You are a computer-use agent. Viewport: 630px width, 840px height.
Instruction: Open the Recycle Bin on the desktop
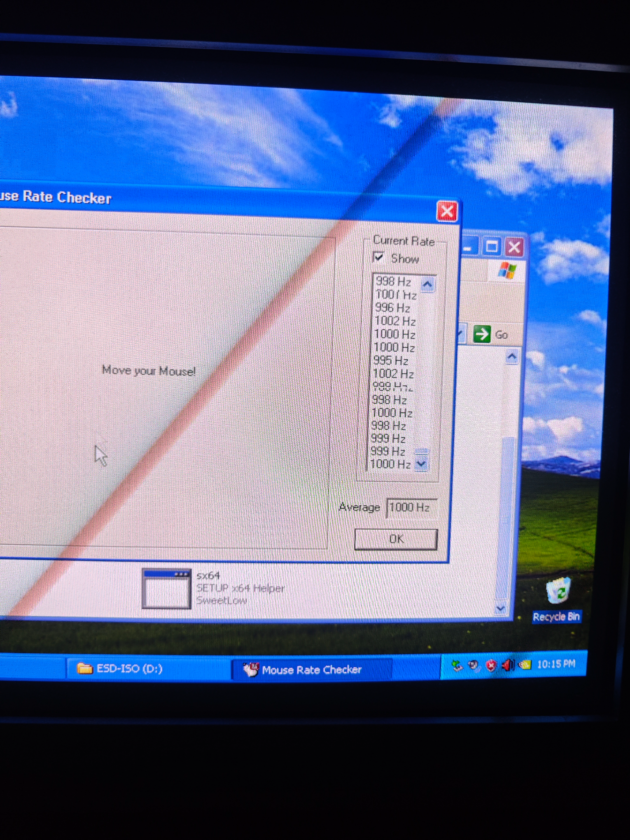[x=557, y=600]
